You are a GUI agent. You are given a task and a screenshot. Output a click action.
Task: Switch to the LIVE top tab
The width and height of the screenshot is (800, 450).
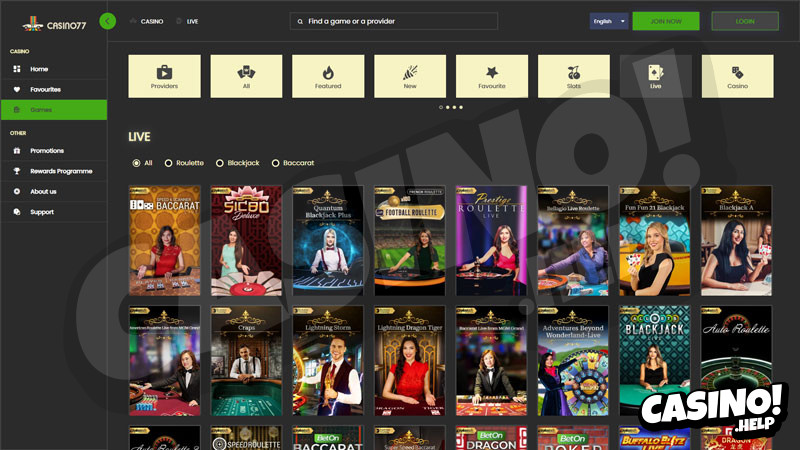187,21
